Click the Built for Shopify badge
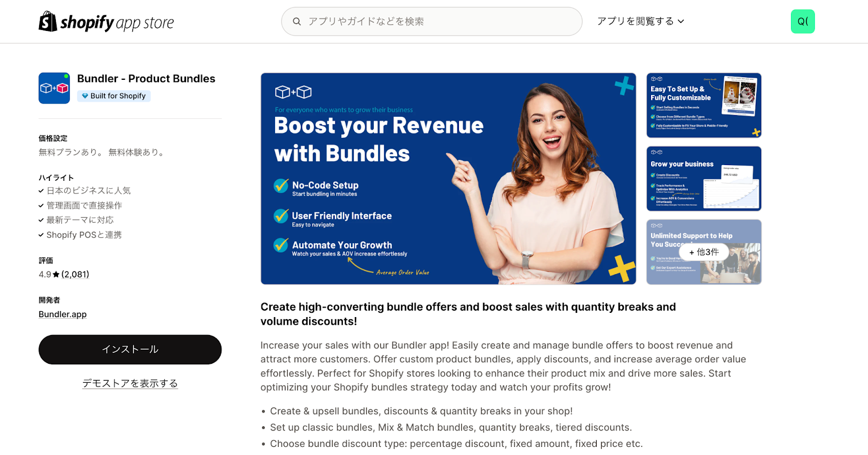This screenshot has height=455, width=868. pos(114,96)
